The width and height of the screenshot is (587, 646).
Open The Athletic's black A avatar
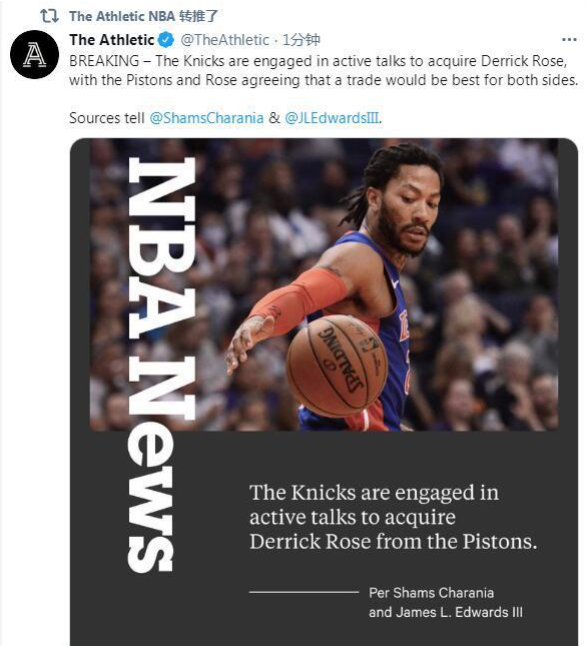pyautogui.click(x=34, y=54)
